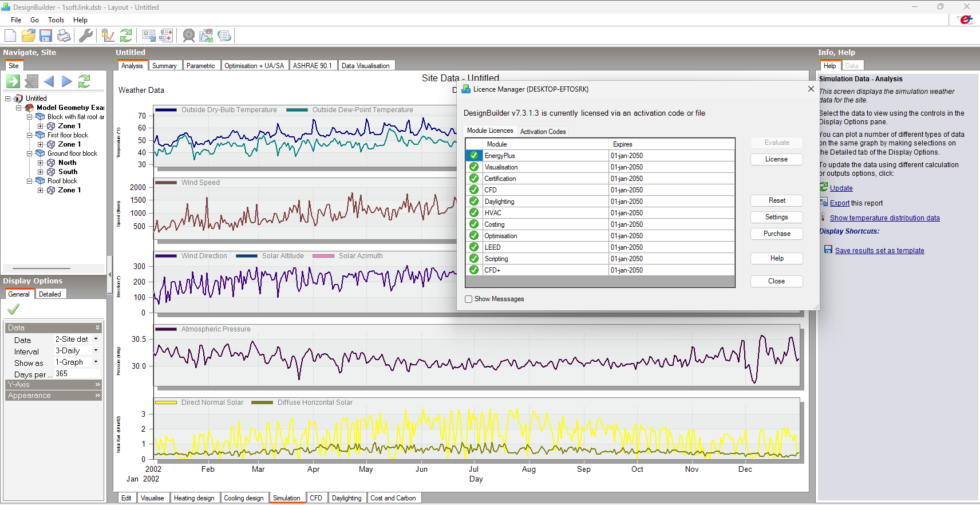Toggle the Show Messages checkbox
The width and height of the screenshot is (980, 505).
click(469, 299)
